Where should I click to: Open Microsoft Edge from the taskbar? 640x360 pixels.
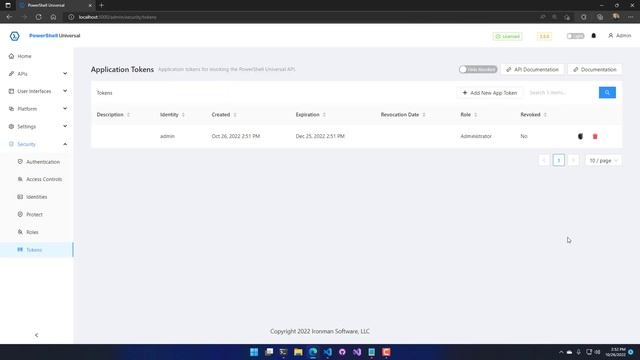pyautogui.click(x=313, y=352)
